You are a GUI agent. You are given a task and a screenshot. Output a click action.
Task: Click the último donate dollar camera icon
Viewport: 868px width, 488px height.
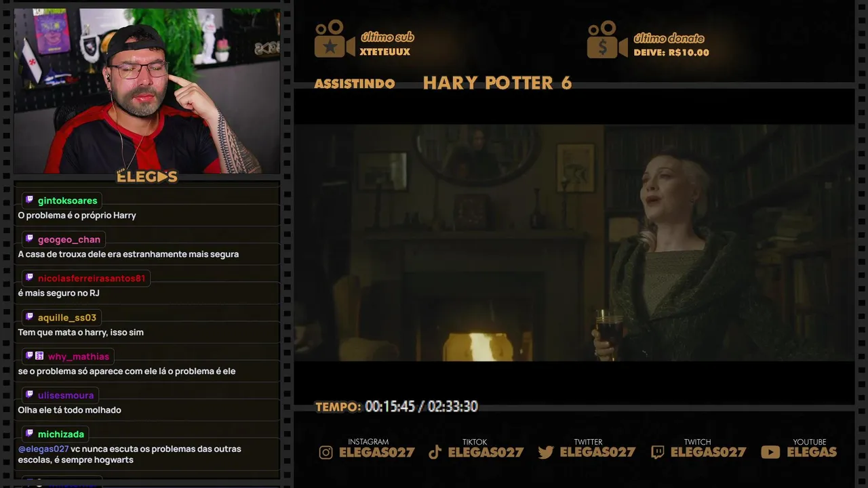tap(607, 39)
